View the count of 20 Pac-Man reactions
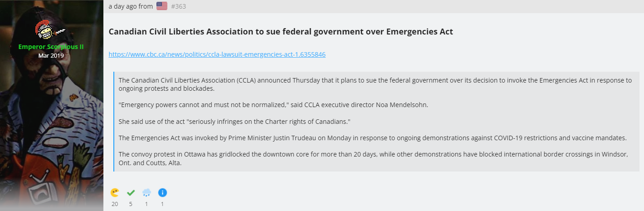The image size is (644, 211). tap(115, 204)
